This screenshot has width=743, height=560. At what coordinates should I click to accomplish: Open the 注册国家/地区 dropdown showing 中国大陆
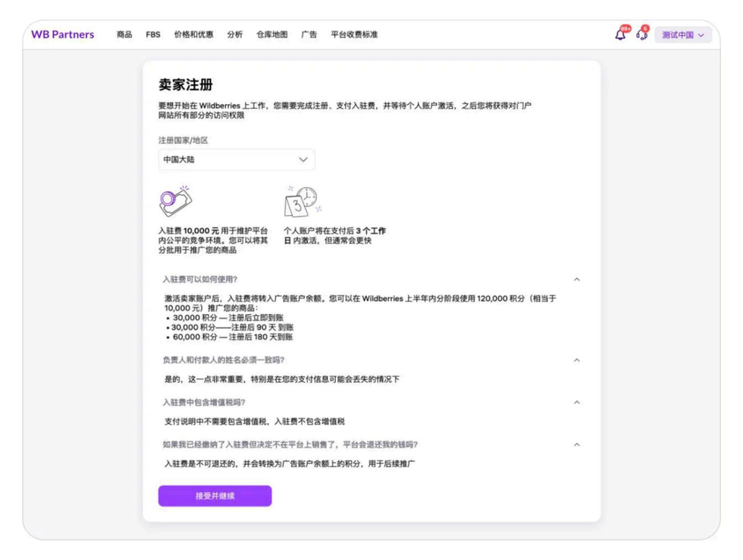point(236,160)
